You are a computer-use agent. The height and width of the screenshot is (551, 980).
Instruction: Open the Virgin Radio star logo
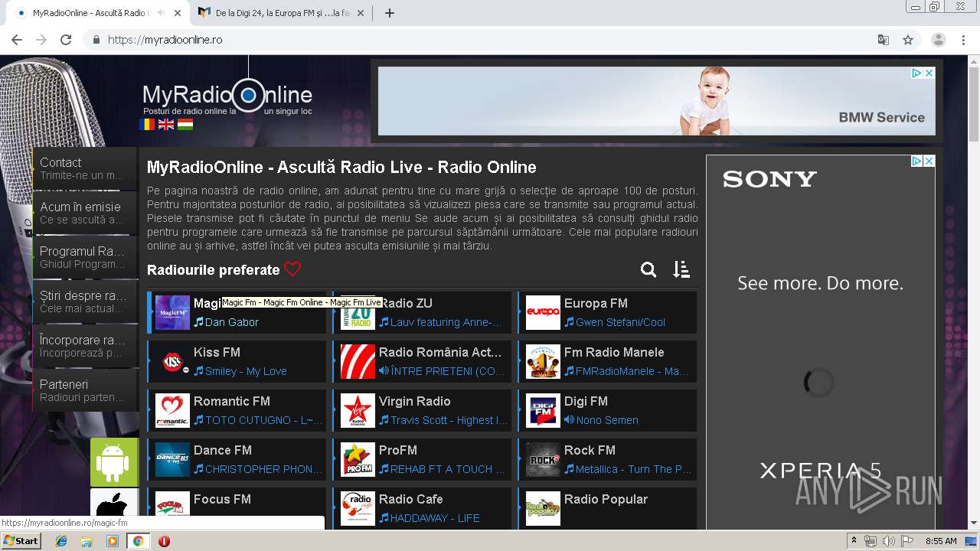point(358,410)
